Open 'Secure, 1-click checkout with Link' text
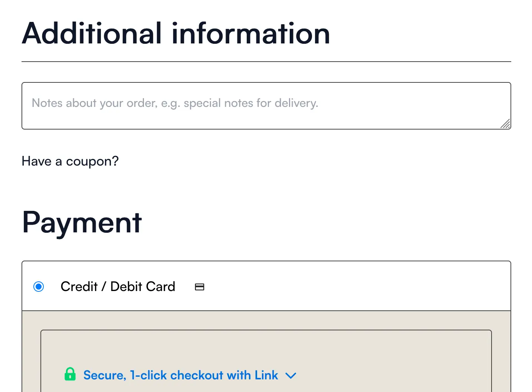Screen dimensions: 532x392 click(180, 375)
